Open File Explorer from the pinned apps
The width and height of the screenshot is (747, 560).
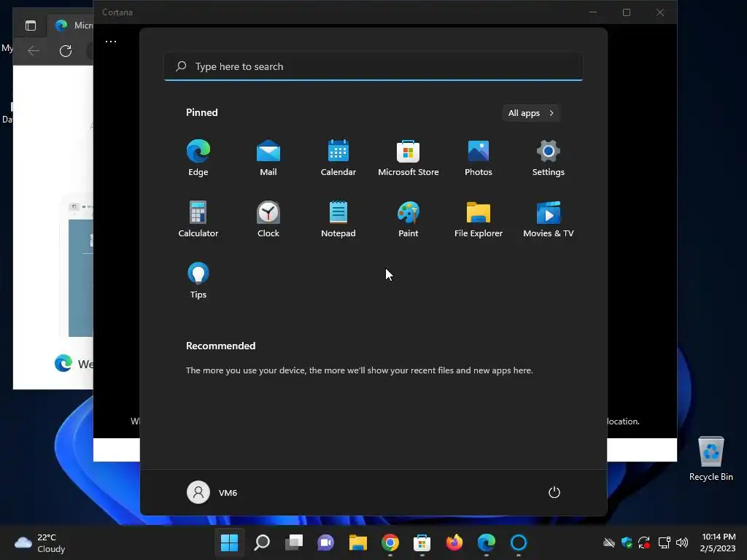click(x=479, y=219)
